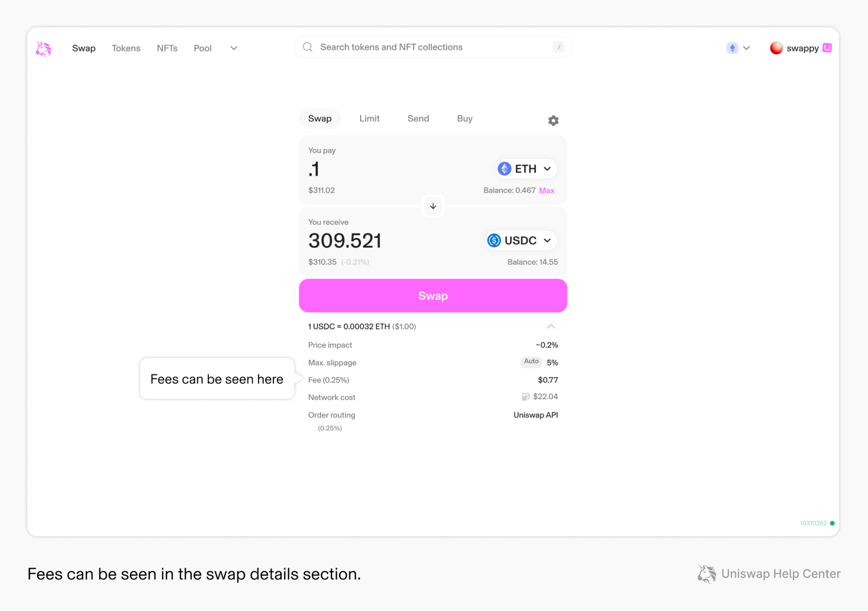This screenshot has width=868, height=611.
Task: Open swap settings gear icon
Action: pos(553,121)
